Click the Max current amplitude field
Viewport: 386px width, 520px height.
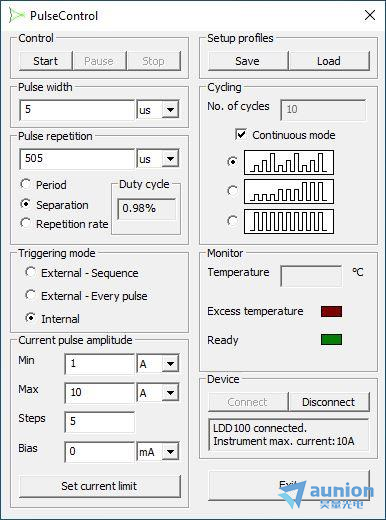100,393
